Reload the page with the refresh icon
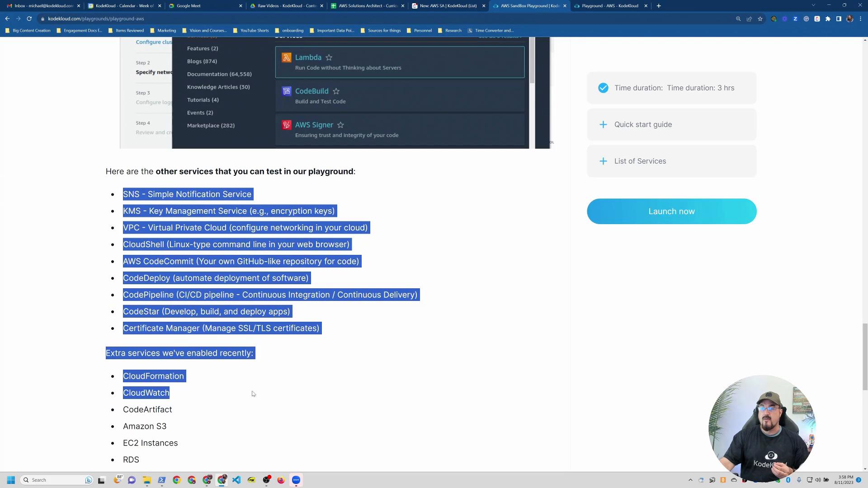The width and height of the screenshot is (868, 488). click(x=29, y=19)
